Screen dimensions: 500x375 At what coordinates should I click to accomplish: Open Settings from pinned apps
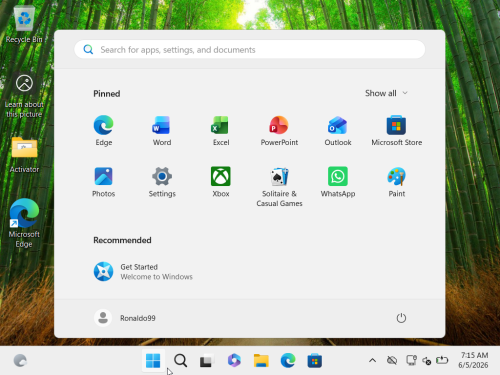pyautogui.click(x=162, y=182)
